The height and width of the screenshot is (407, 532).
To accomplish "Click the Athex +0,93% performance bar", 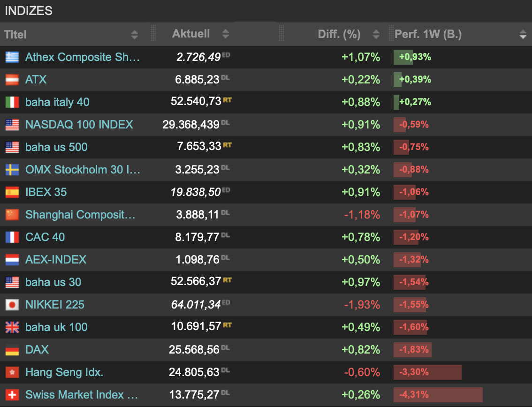I will point(403,57).
